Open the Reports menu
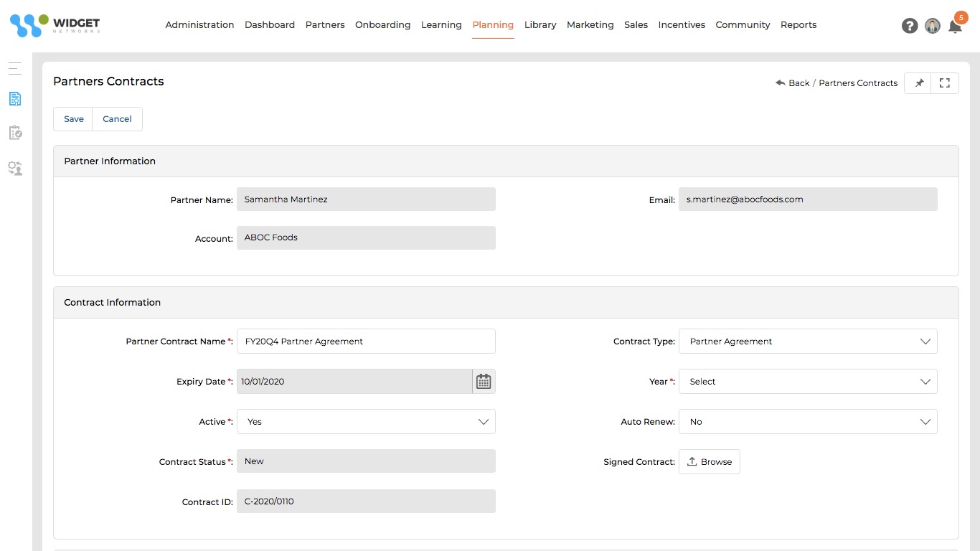The height and width of the screenshot is (551, 980). [x=798, y=25]
